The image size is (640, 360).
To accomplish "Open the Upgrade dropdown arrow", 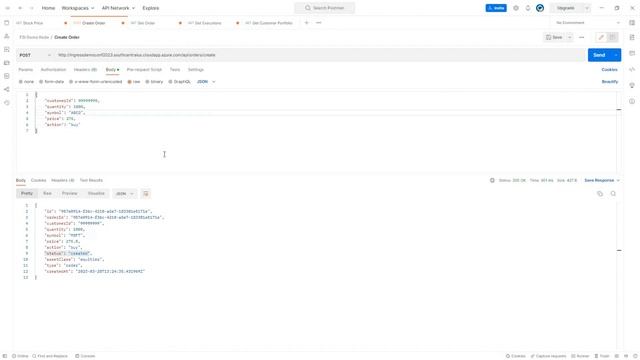I will tap(587, 8).
